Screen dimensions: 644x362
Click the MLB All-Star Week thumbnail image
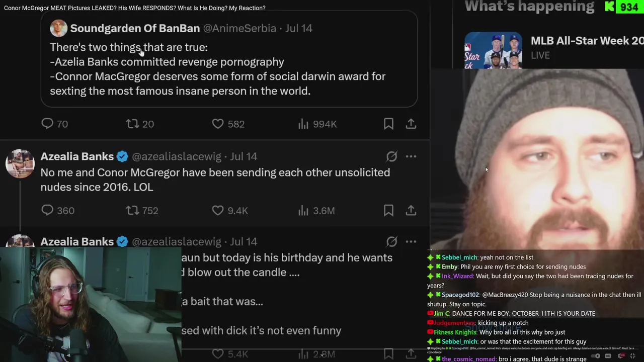493,50
